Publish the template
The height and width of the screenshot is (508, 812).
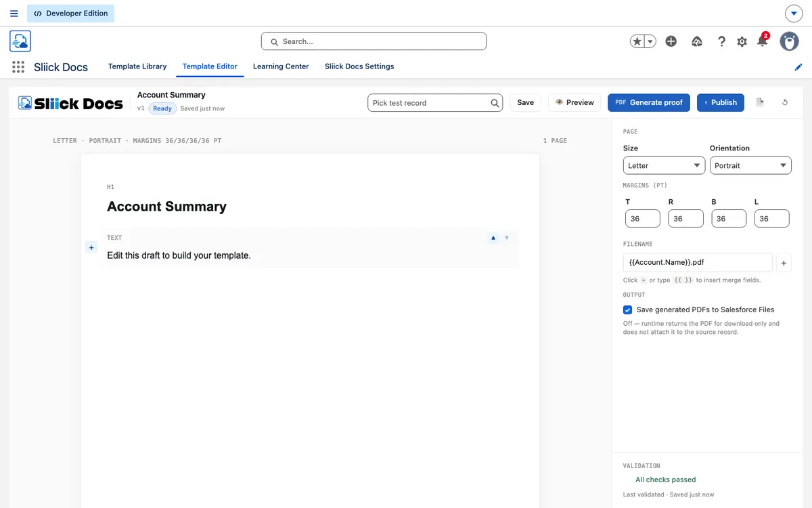[x=721, y=102]
